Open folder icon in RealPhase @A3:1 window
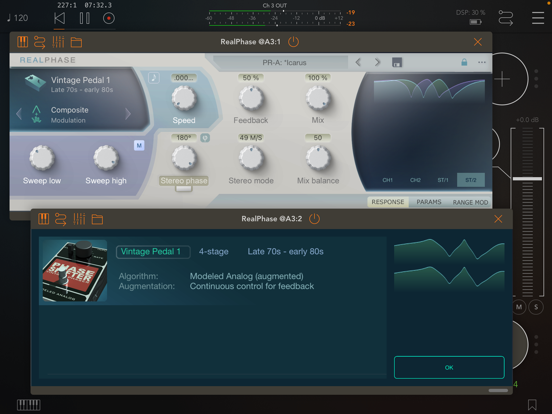The height and width of the screenshot is (414, 552). click(76, 43)
